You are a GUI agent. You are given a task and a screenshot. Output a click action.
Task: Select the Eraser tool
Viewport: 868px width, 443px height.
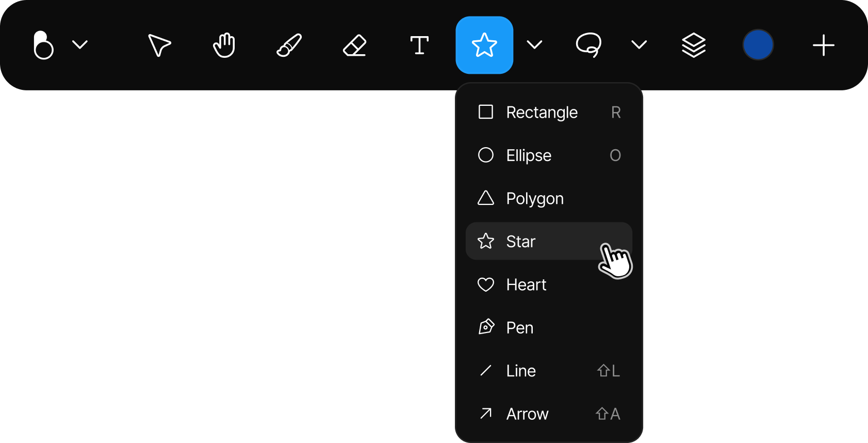[x=355, y=45]
